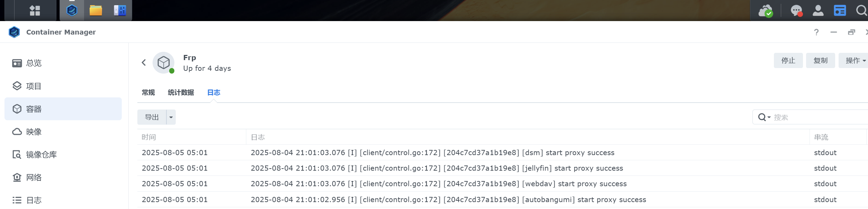
Task: Click the 导出 export button
Action: (152, 117)
